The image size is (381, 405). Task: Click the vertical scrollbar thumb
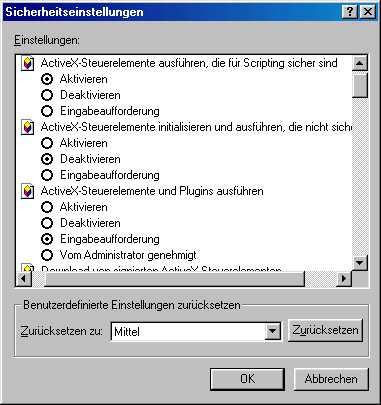click(360, 84)
